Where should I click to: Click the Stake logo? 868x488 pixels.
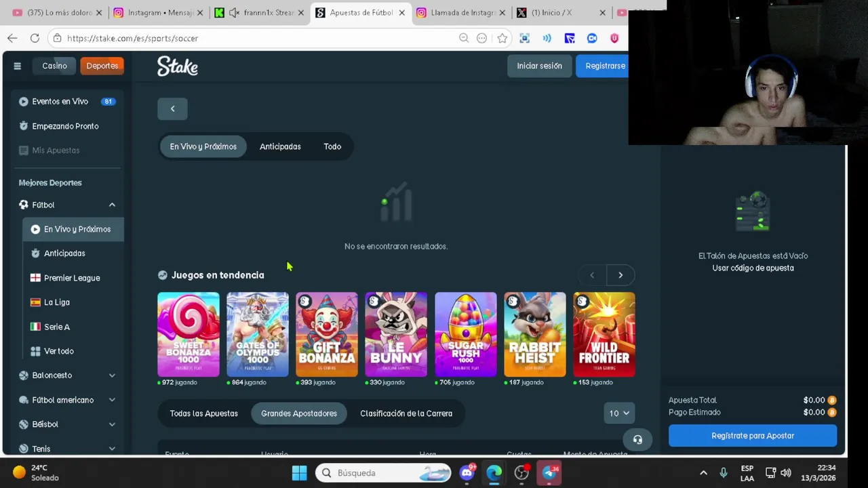click(178, 66)
